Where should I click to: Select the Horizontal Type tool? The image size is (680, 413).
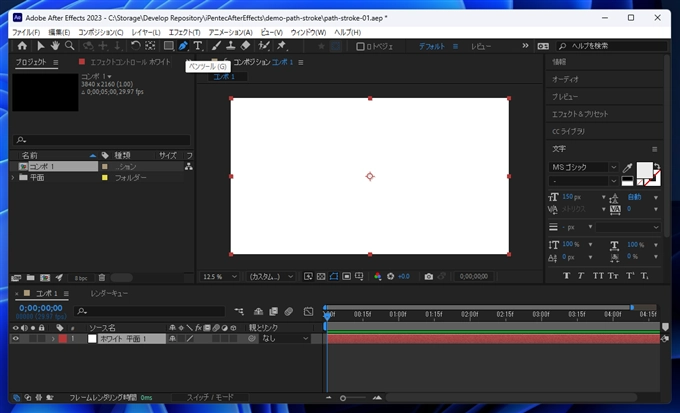click(198, 46)
